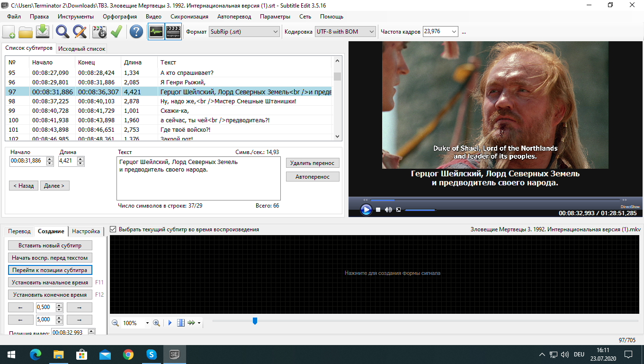Image resolution: width=644 pixels, height=364 pixels.
Task: Click the < Назад button
Action: click(x=24, y=186)
